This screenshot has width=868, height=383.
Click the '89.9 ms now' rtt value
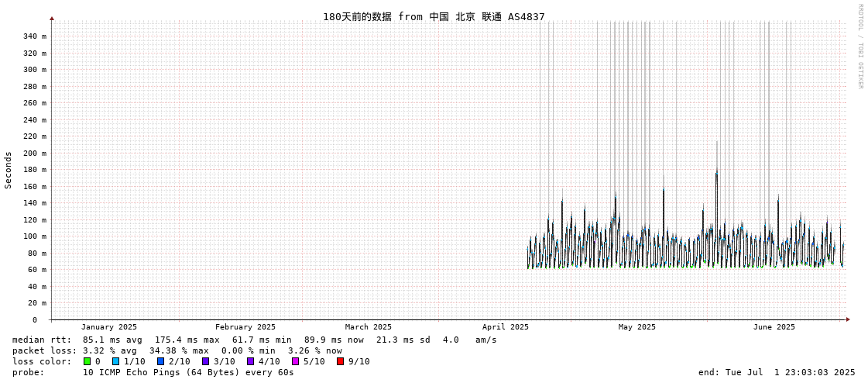coord(334,340)
